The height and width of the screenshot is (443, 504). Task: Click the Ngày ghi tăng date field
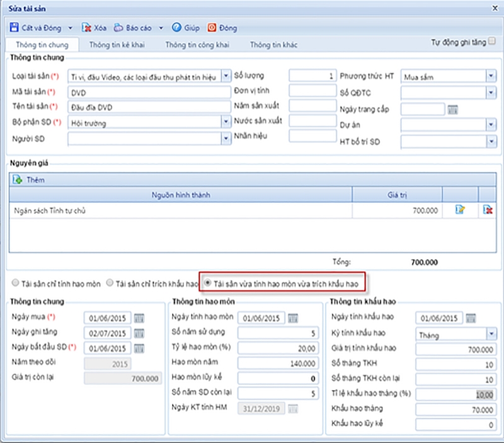pos(107,333)
